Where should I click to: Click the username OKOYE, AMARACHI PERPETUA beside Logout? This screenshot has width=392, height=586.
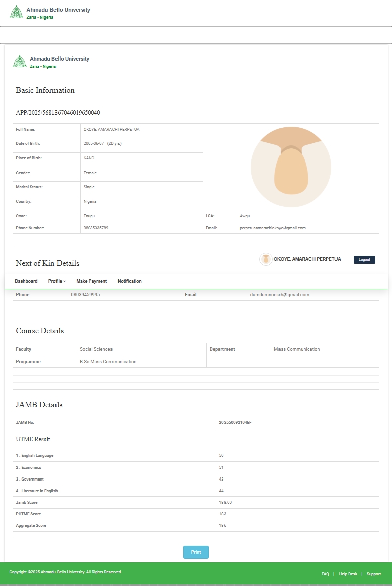307,259
